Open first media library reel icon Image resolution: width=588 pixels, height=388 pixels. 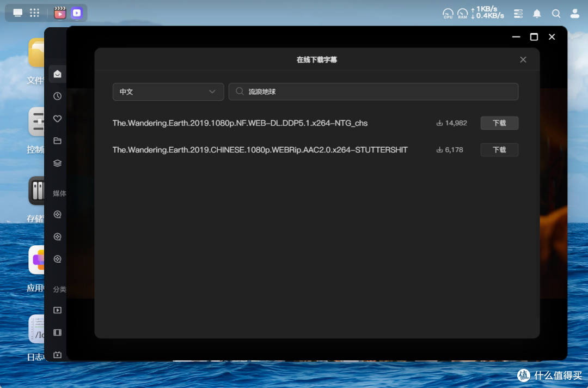point(57,214)
